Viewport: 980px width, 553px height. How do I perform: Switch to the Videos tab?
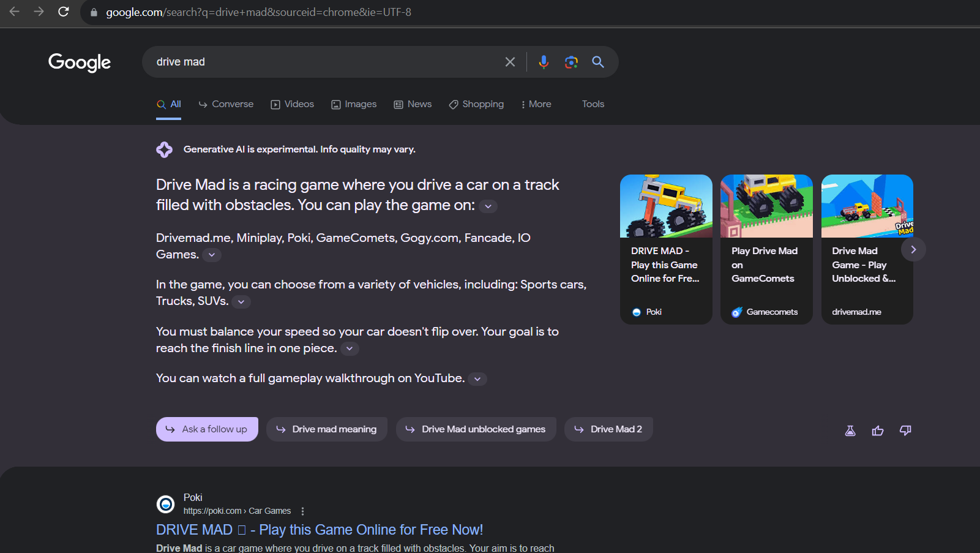click(293, 104)
